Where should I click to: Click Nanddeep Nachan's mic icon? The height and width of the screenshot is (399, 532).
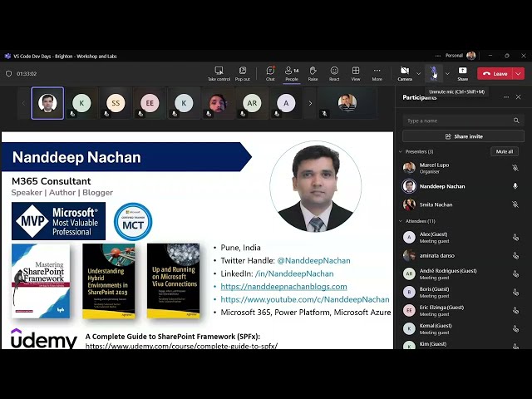pos(515,186)
